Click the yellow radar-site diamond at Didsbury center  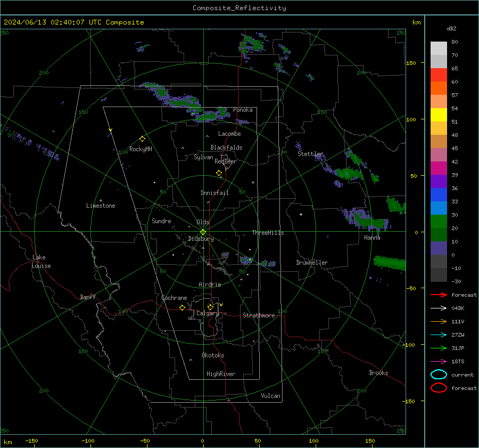coord(203,232)
